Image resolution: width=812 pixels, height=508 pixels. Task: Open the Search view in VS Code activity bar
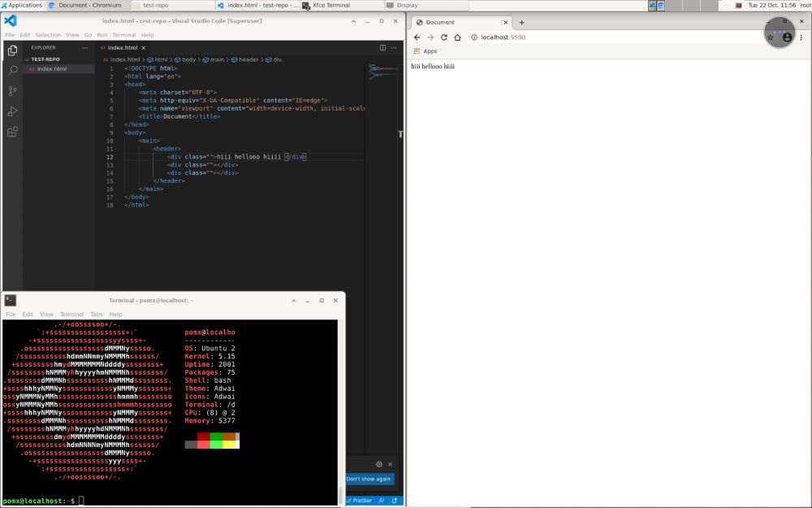point(12,71)
